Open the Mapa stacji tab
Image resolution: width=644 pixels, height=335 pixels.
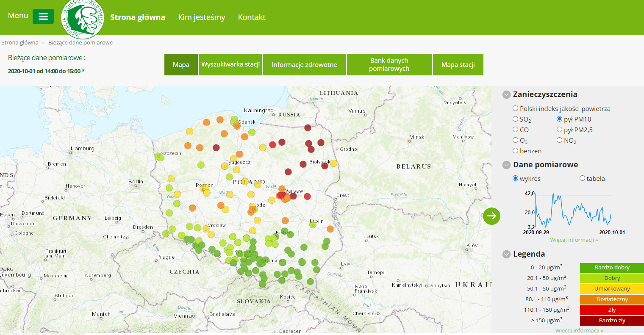point(458,64)
